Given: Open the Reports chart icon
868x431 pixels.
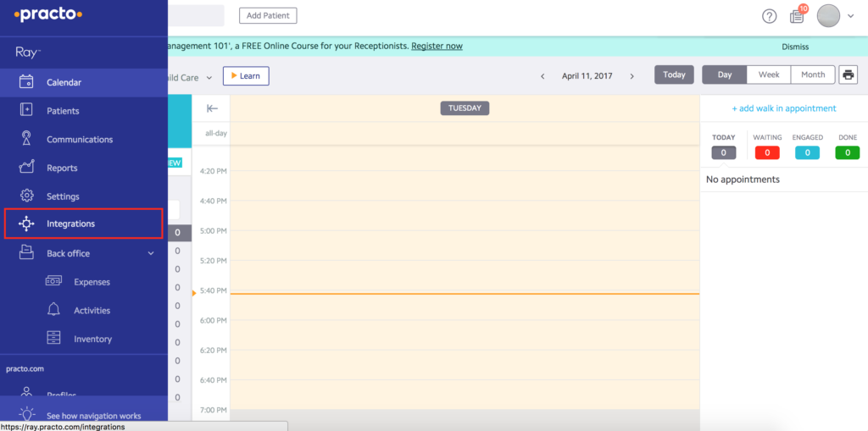Looking at the screenshot, I should (x=27, y=168).
